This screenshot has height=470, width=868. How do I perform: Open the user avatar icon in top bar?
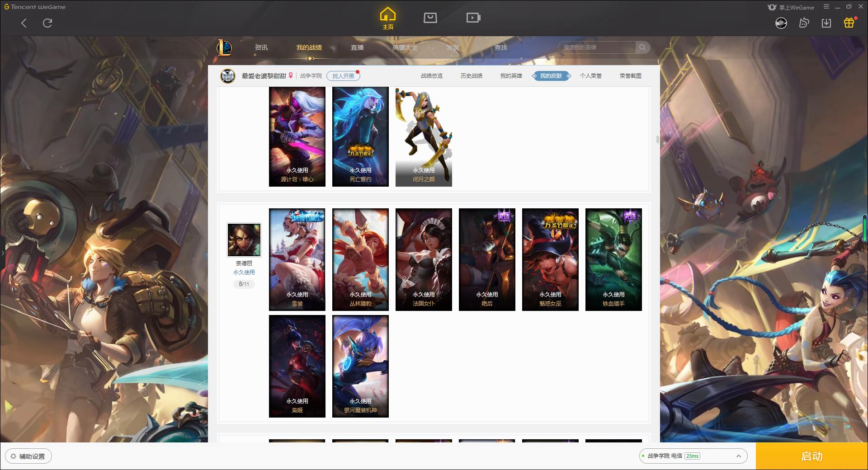click(781, 23)
